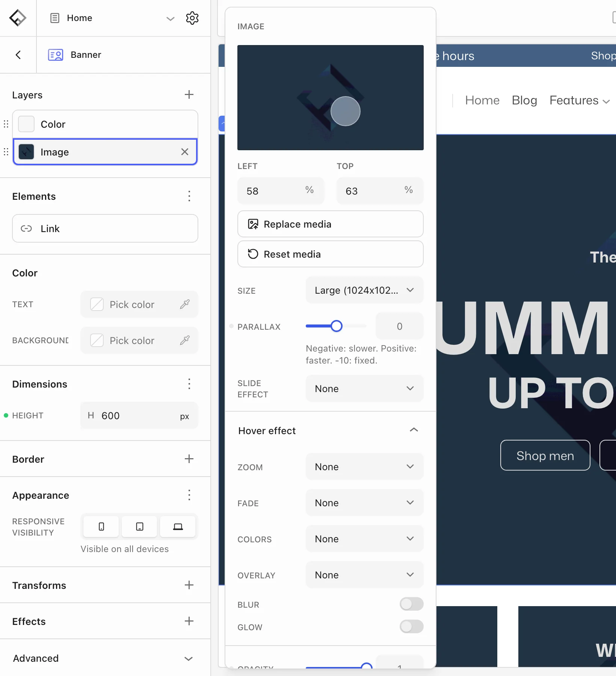Viewport: 616px width, 676px height.
Task: Go back with the left arrow
Action: pos(18,55)
